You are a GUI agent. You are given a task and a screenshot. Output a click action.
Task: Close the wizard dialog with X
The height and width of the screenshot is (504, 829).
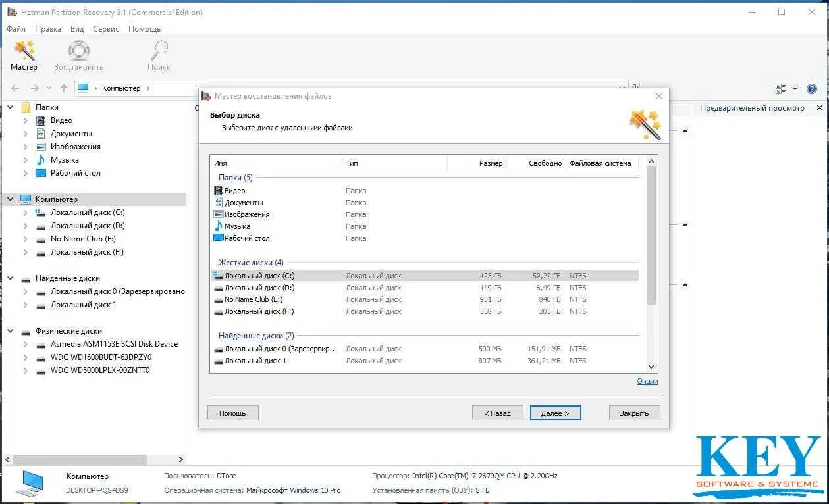[x=658, y=96]
